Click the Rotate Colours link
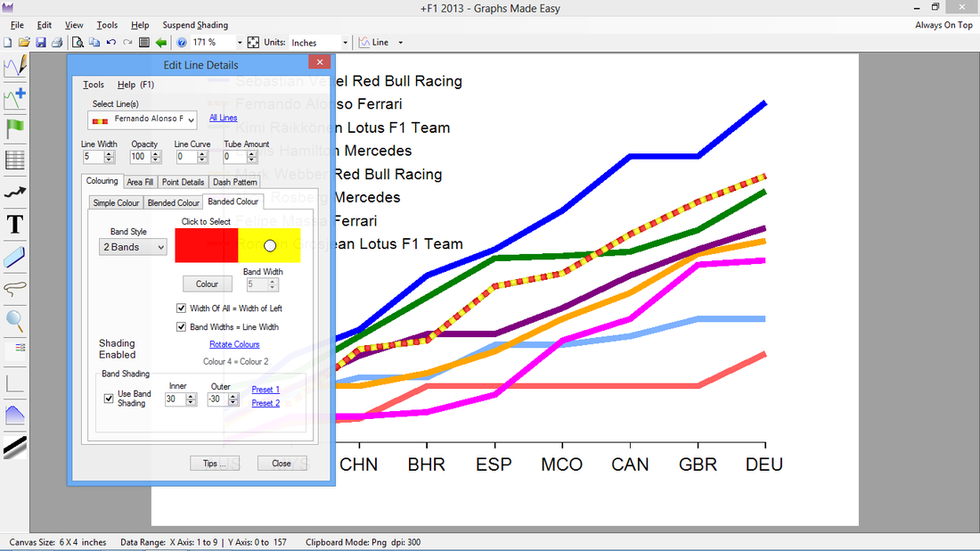The width and height of the screenshot is (980, 551). click(234, 344)
